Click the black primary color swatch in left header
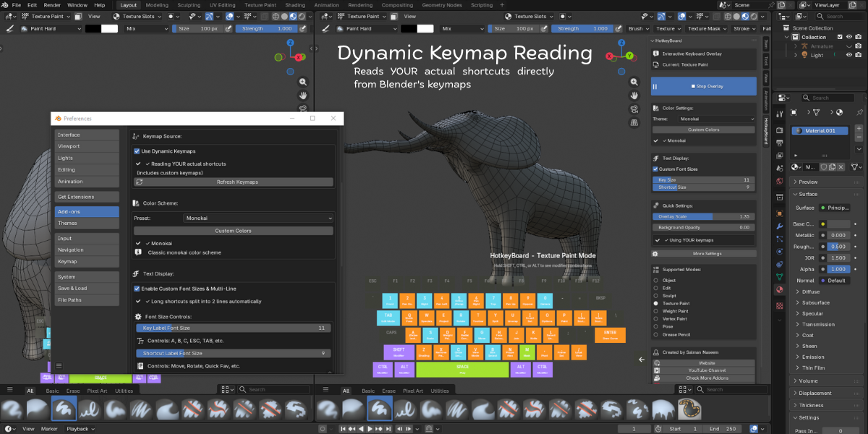Viewport: 868px width, 434px height. (93, 28)
